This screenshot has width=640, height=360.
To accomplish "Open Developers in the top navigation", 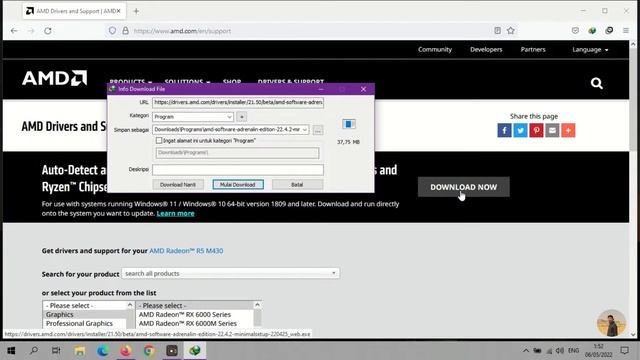I will pyautogui.click(x=486, y=49).
